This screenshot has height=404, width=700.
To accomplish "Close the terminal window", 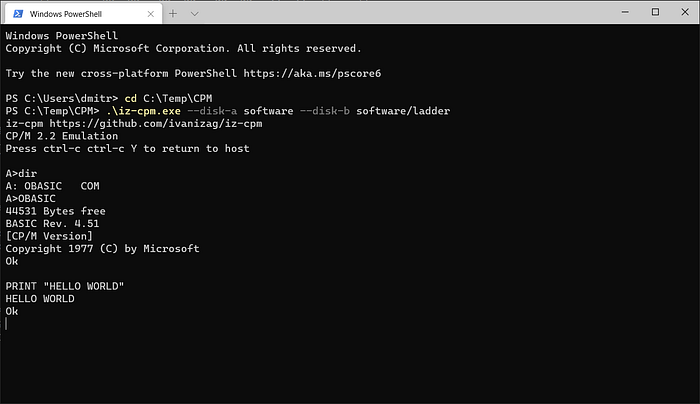I will click(685, 12).
